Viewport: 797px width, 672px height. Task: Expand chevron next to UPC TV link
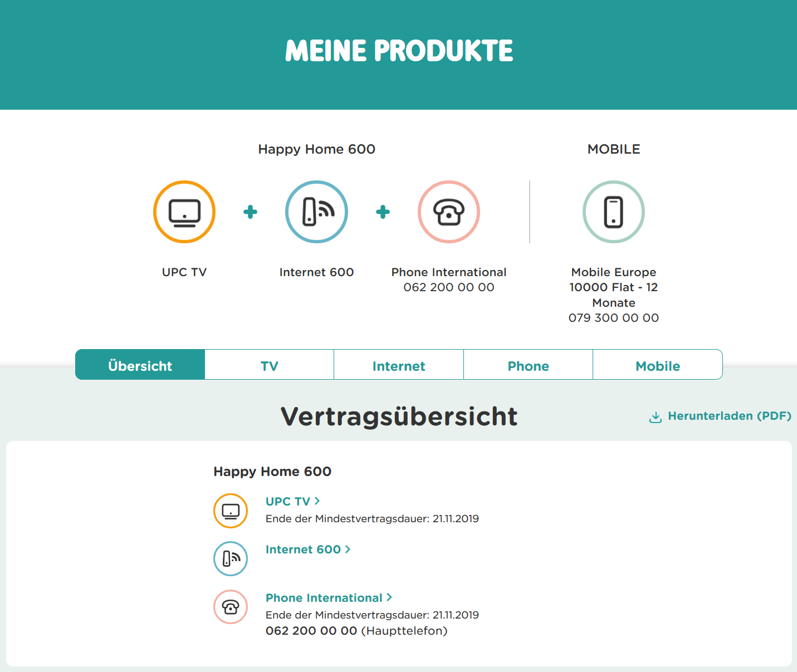[x=317, y=501]
